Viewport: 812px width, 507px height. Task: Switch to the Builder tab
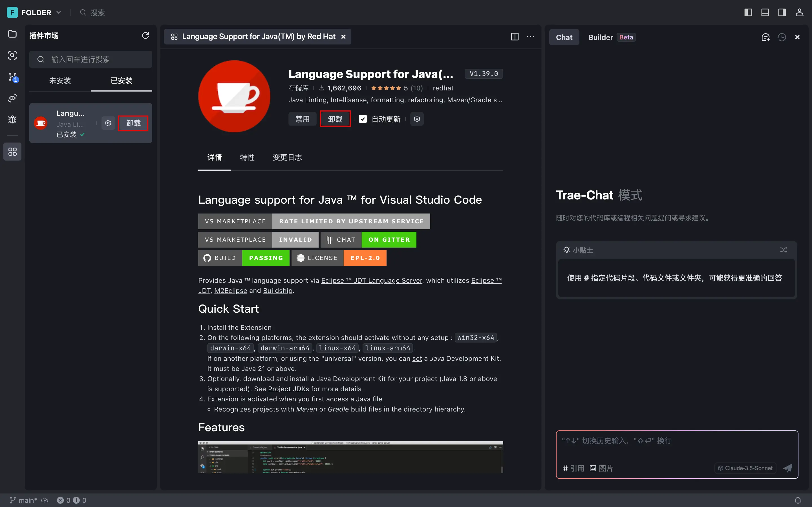600,37
